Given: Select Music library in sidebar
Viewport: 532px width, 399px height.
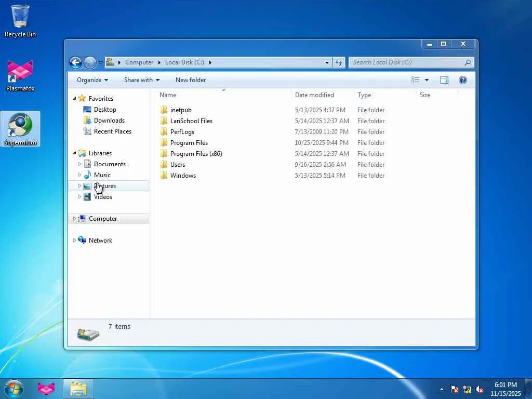Looking at the screenshot, I should point(102,175).
